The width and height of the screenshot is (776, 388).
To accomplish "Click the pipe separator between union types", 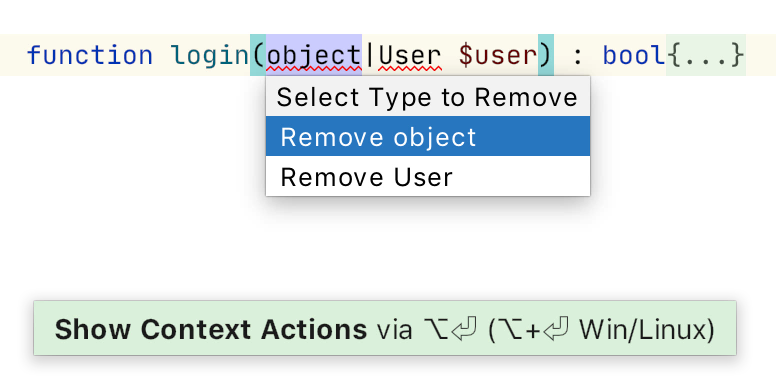I will pyautogui.click(x=370, y=55).
